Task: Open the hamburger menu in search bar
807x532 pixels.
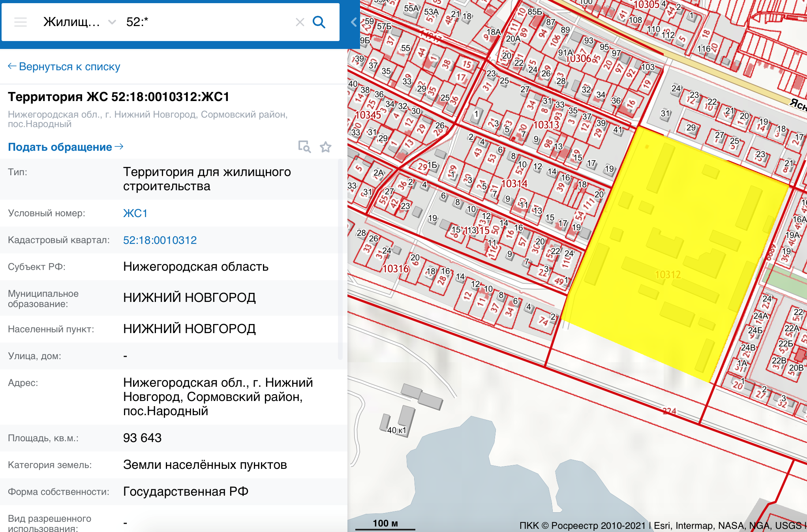Action: [x=21, y=22]
